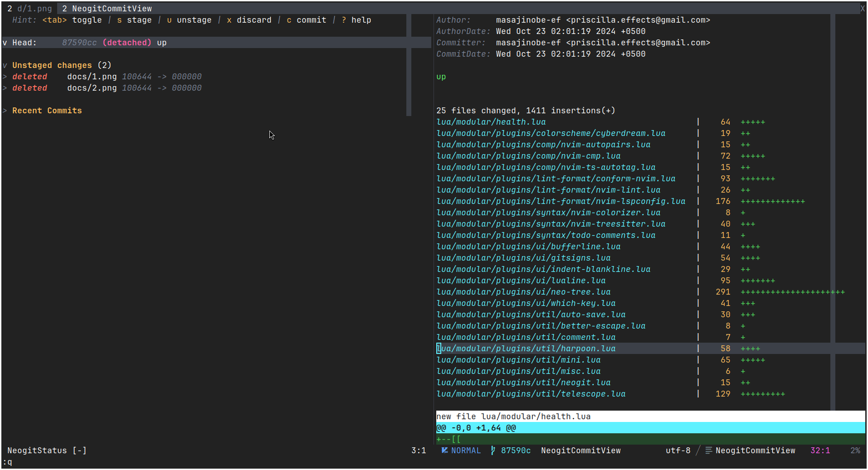
Task: Click the Vim logo NORMAL mode icon
Action: 444,451
